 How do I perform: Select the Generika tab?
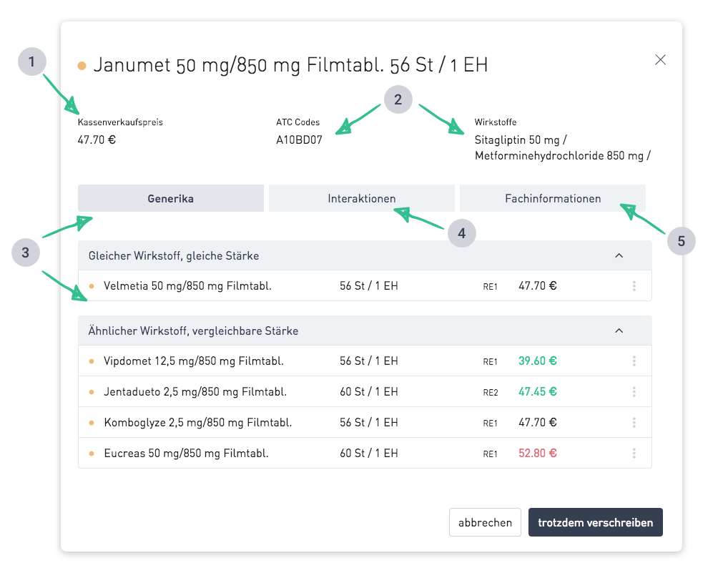click(171, 198)
